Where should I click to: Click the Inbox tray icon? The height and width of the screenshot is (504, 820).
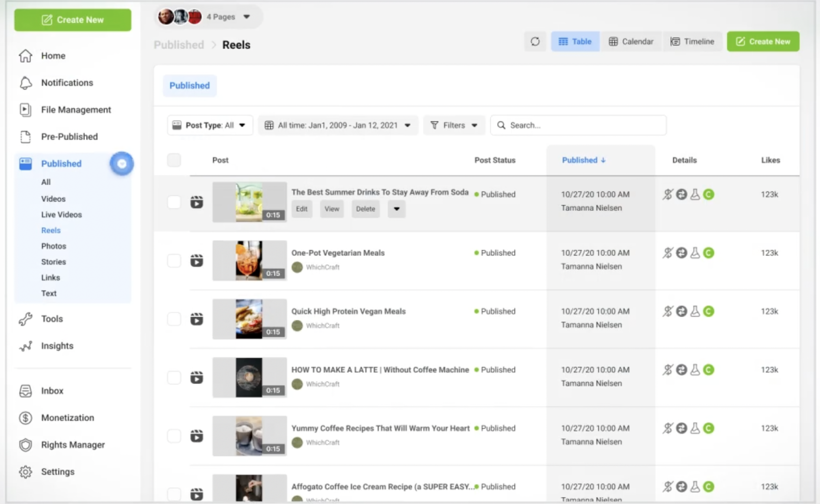tap(26, 391)
